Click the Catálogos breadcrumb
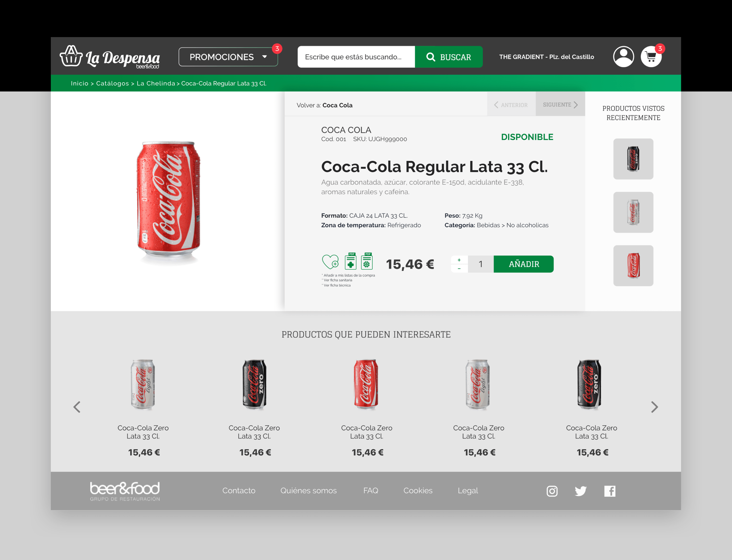Image resolution: width=732 pixels, height=560 pixels. tap(112, 83)
